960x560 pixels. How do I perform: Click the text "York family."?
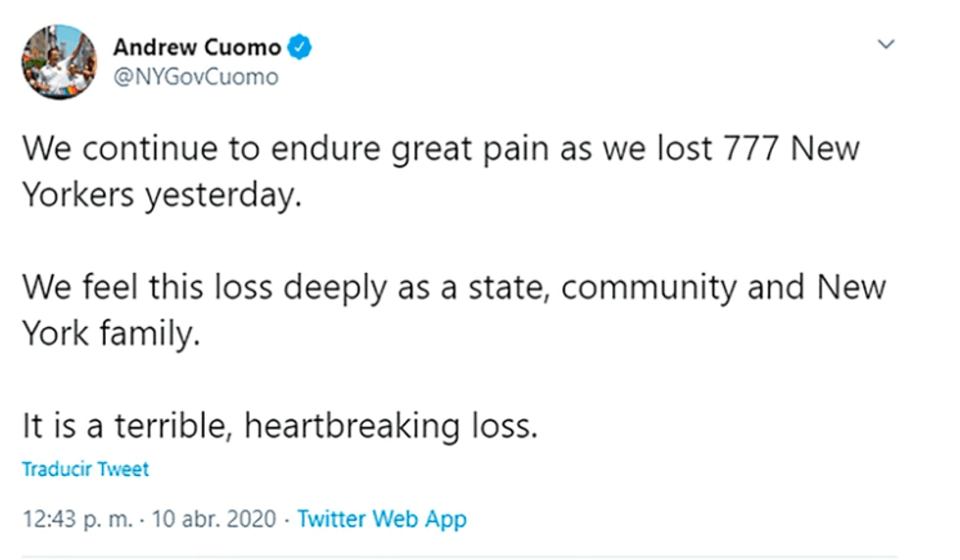[x=111, y=333]
